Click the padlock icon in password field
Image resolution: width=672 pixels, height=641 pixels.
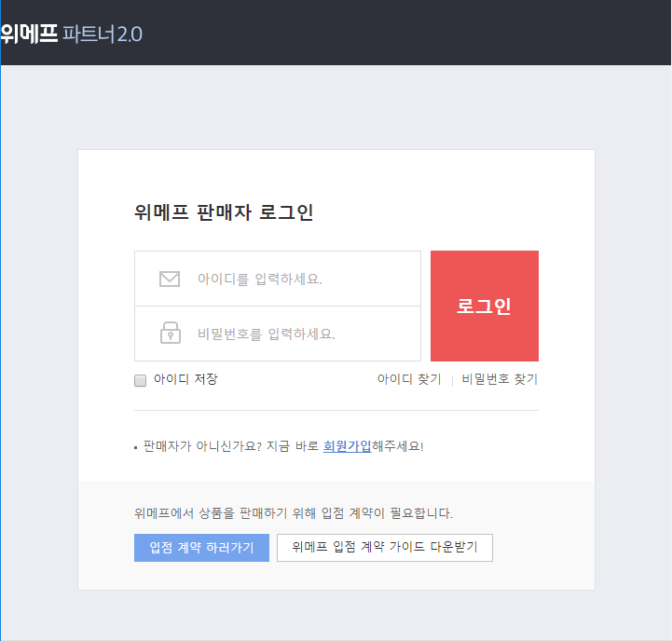171,333
